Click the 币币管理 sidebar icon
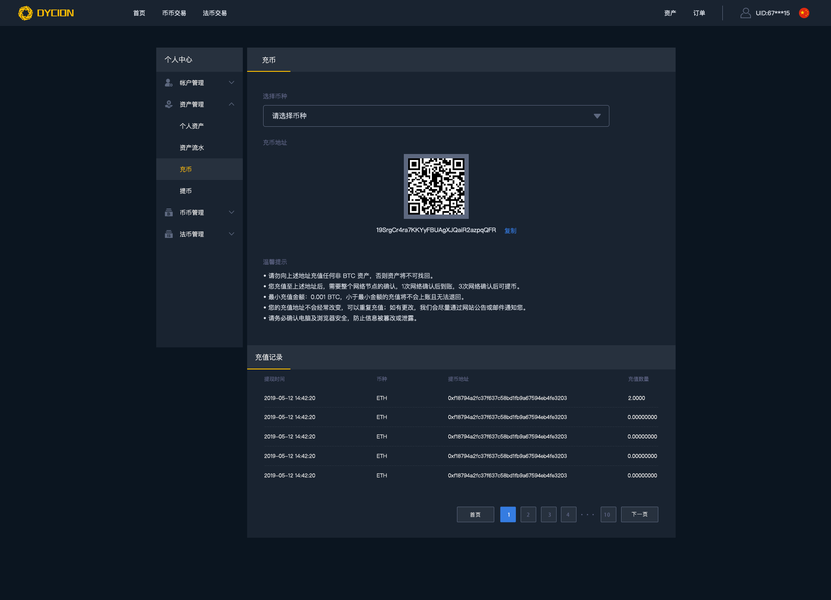This screenshot has height=600, width=831. click(169, 213)
